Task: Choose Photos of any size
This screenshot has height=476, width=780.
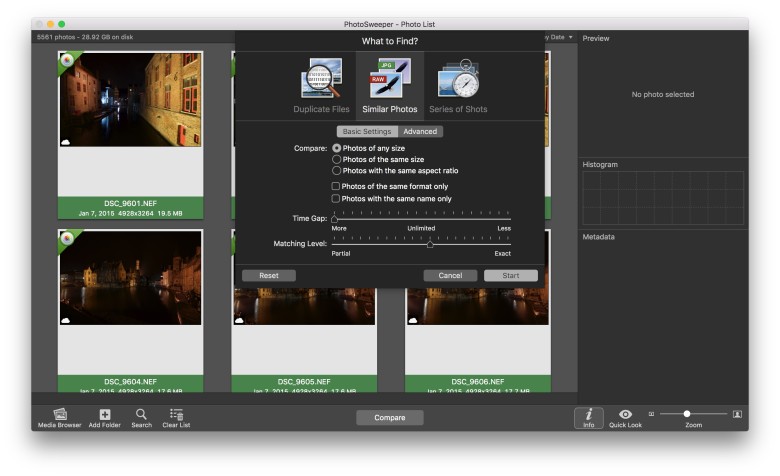Action: (x=369, y=148)
